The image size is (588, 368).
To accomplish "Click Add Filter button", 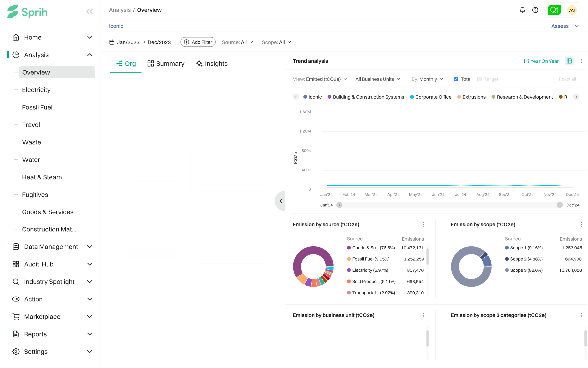I will [x=198, y=42].
